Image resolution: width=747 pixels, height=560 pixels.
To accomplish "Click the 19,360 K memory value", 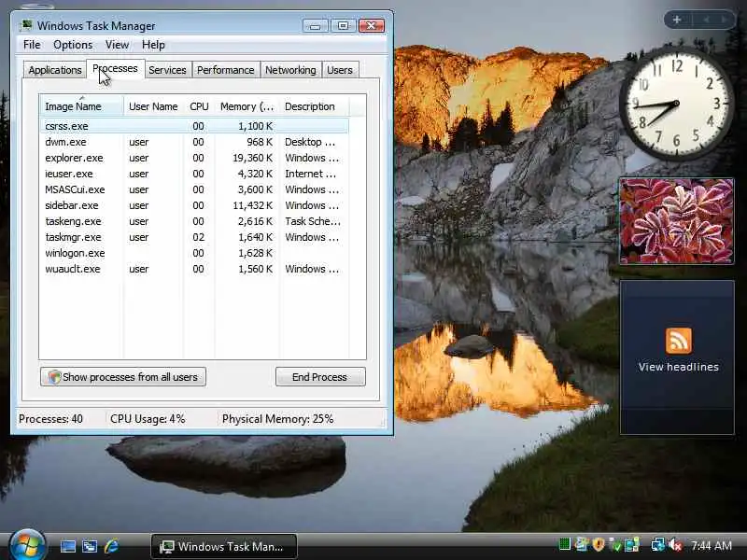I will 252,158.
